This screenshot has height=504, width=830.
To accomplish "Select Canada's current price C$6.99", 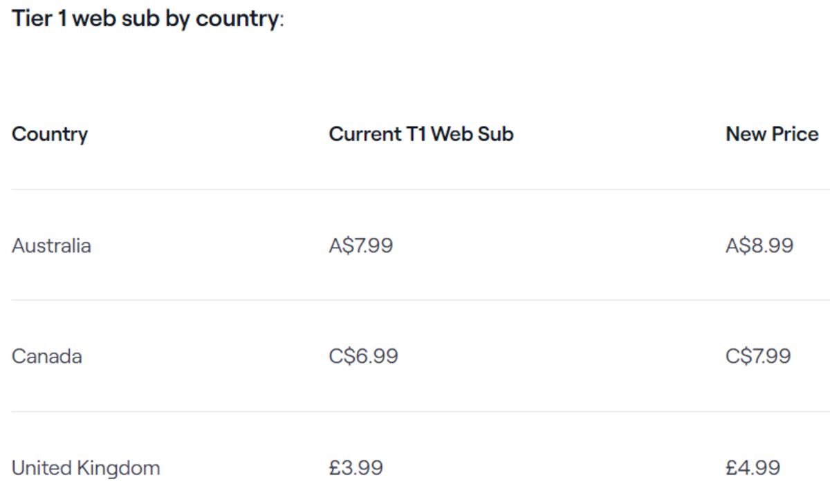I will click(x=364, y=357).
